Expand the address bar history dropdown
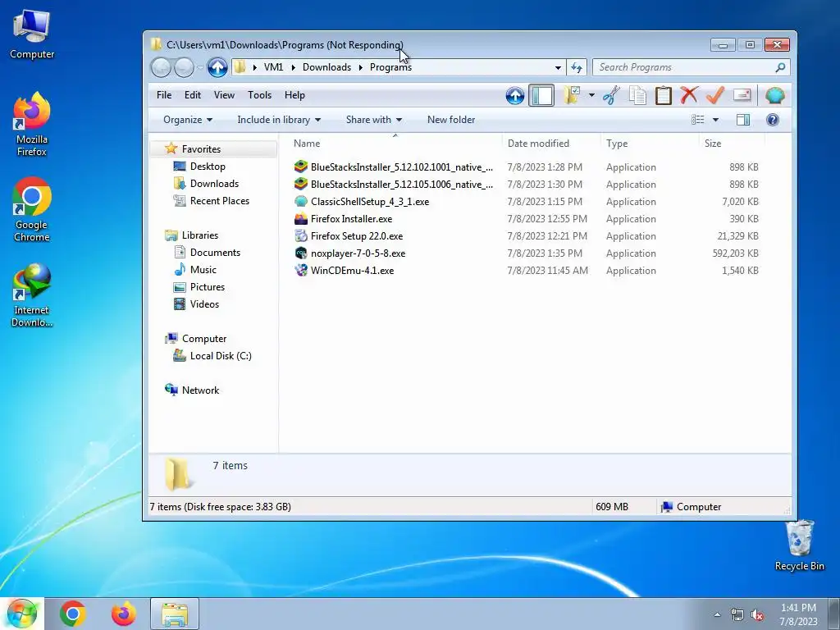Screen dimensions: 840x630 click(x=558, y=67)
